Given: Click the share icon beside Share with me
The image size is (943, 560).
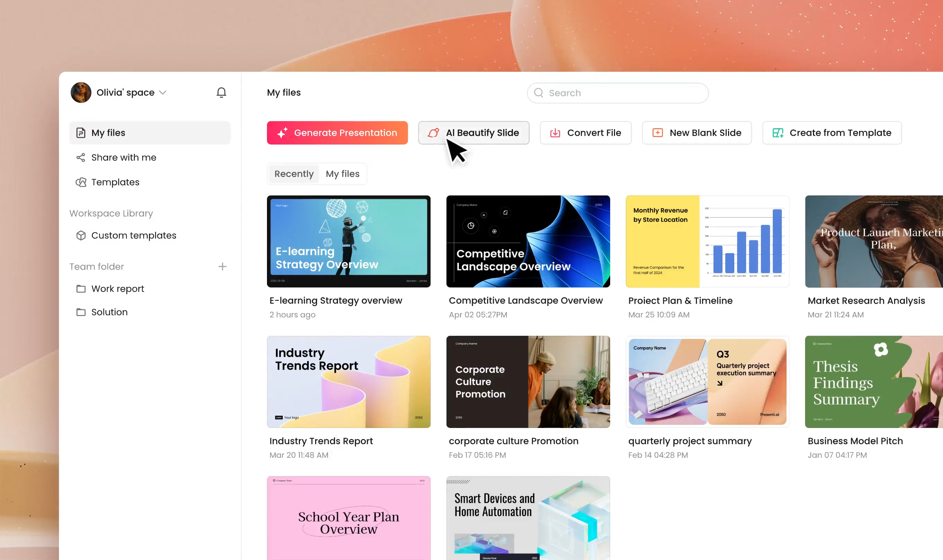Looking at the screenshot, I should pos(81,157).
